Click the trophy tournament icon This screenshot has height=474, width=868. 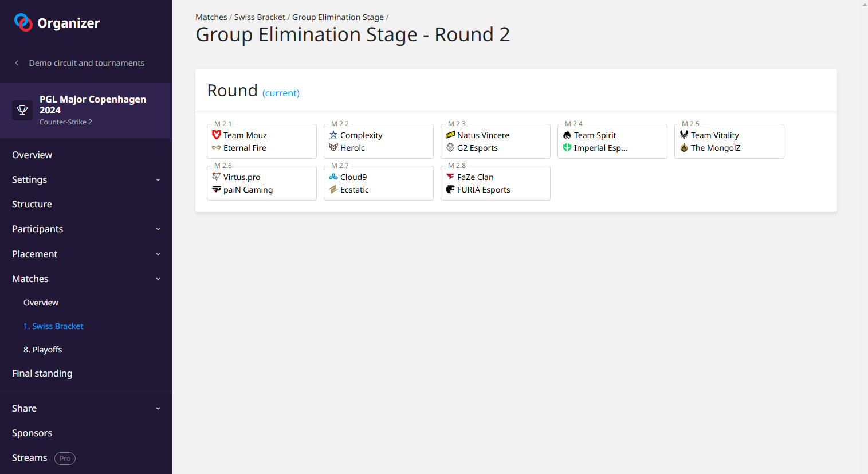click(x=22, y=110)
